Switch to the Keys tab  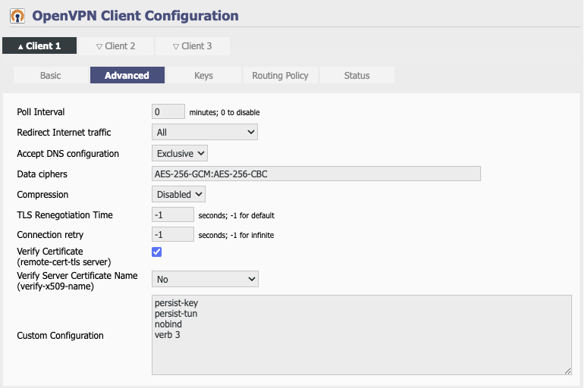[x=203, y=75]
